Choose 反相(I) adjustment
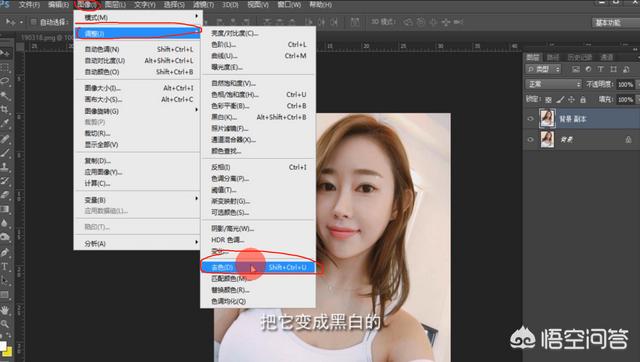Screen dimensions: 640x362 (x=258, y=167)
